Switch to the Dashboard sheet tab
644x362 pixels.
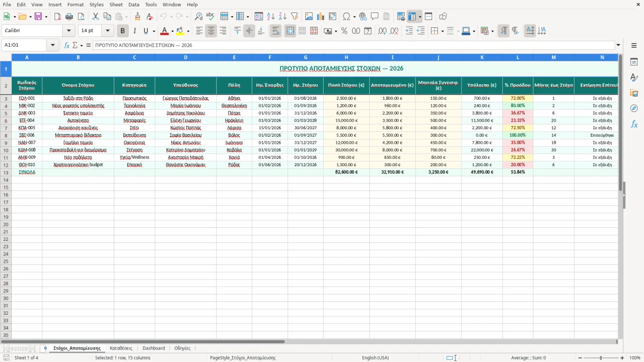pos(153,348)
